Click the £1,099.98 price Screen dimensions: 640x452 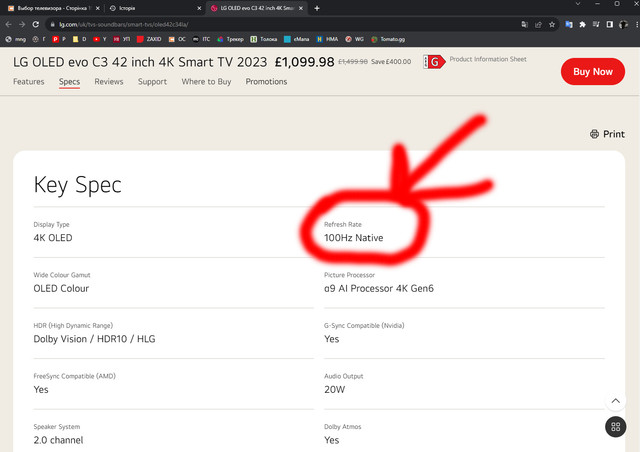[304, 62]
